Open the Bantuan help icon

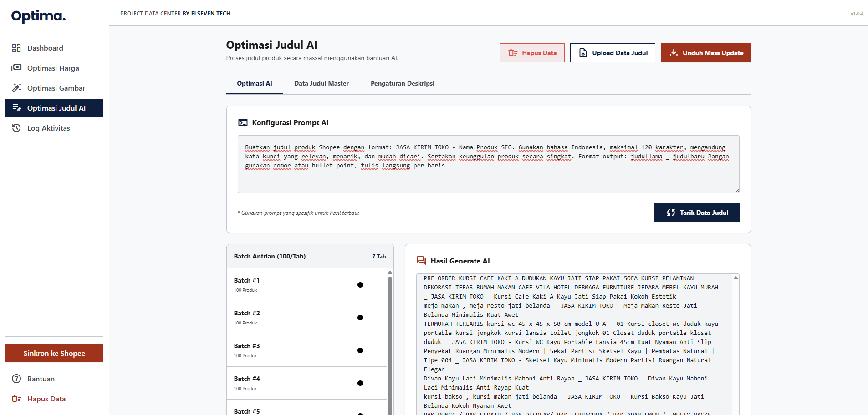16,379
